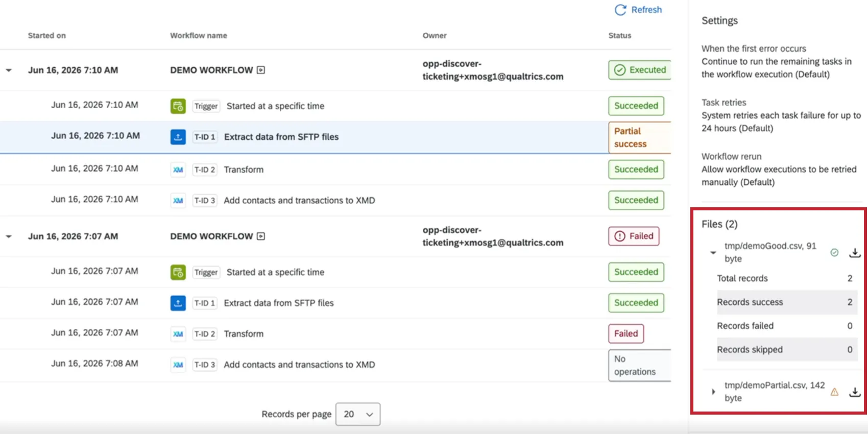
Task: Click XM icon for Add contacts at 7:10 AM
Action: [178, 201]
